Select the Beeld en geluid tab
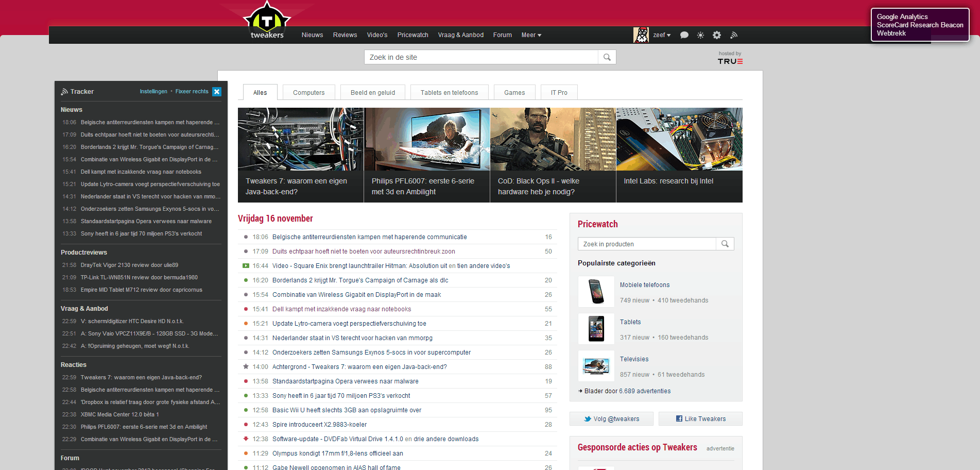980x470 pixels. click(373, 92)
